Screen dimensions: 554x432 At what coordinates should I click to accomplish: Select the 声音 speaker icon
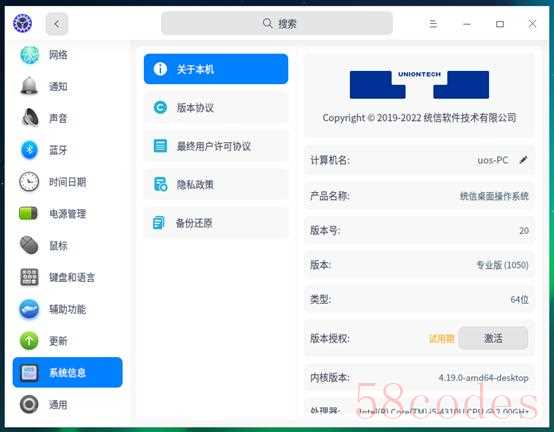[30, 118]
